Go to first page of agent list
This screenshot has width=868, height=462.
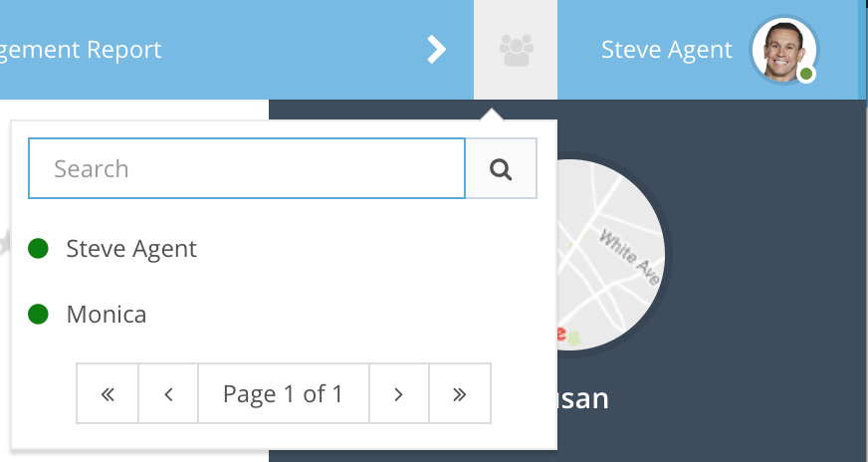click(x=108, y=394)
